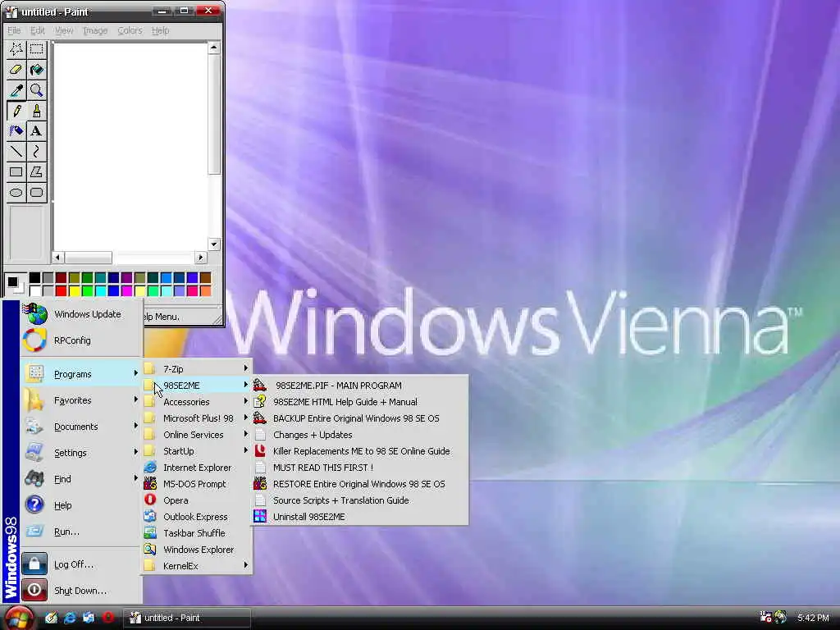This screenshot has height=630, width=840.
Task: Open MUST READ THIS FIRST ! document
Action: tap(360, 467)
